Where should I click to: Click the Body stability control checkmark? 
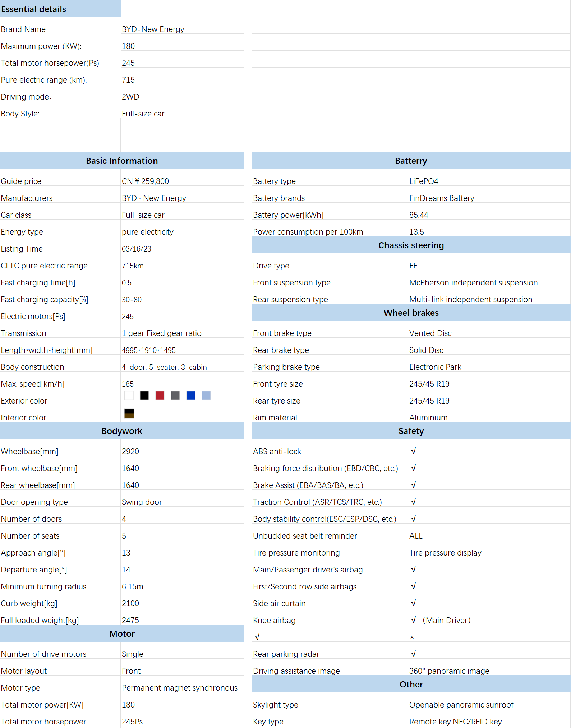414,519
